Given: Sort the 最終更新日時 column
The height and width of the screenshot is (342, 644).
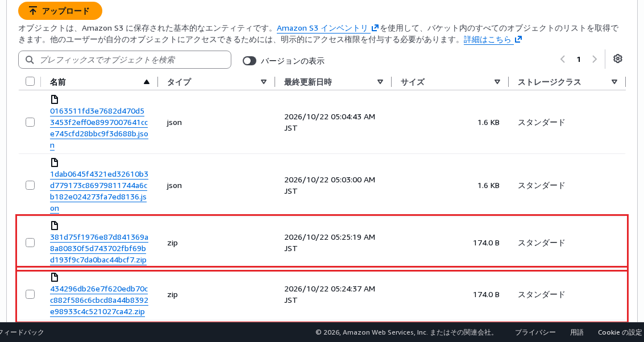Looking at the screenshot, I should coord(380,82).
